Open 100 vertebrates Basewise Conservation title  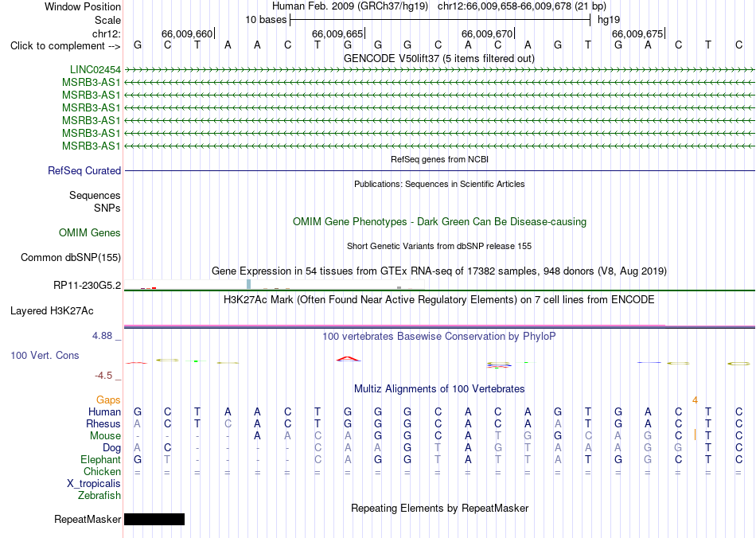(x=439, y=336)
